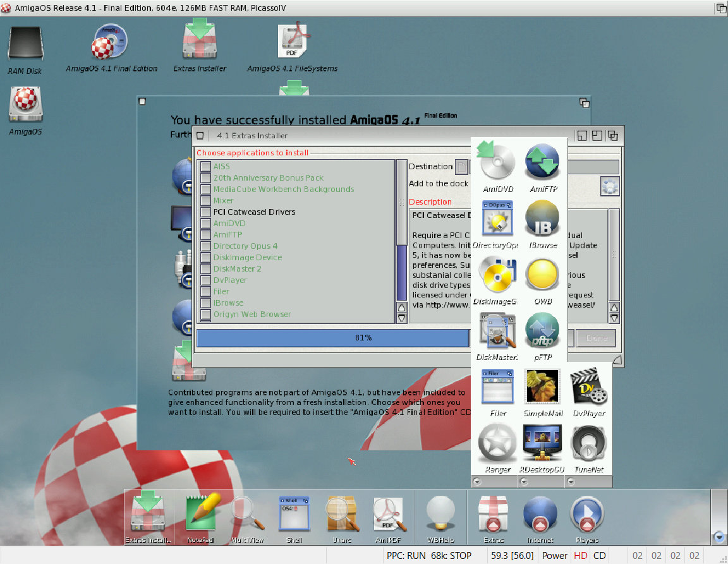Click the Workbench screen depth gadget
The height and width of the screenshot is (564, 728).
[x=721, y=8]
